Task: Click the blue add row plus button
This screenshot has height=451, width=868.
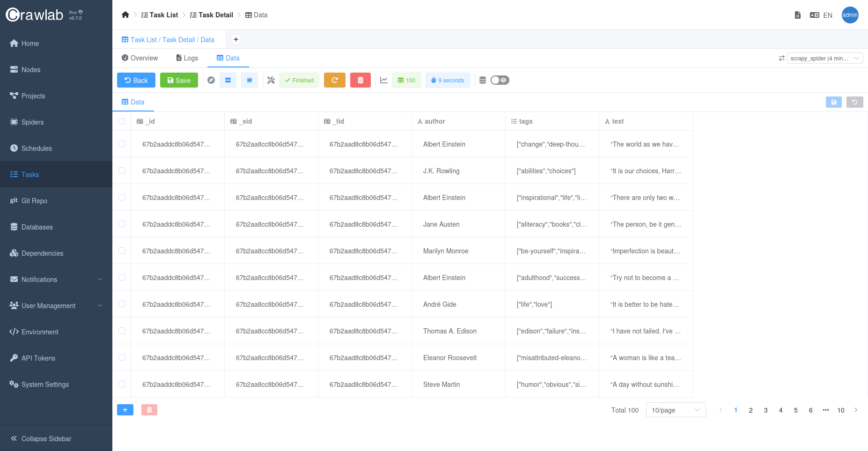Action: [125, 410]
